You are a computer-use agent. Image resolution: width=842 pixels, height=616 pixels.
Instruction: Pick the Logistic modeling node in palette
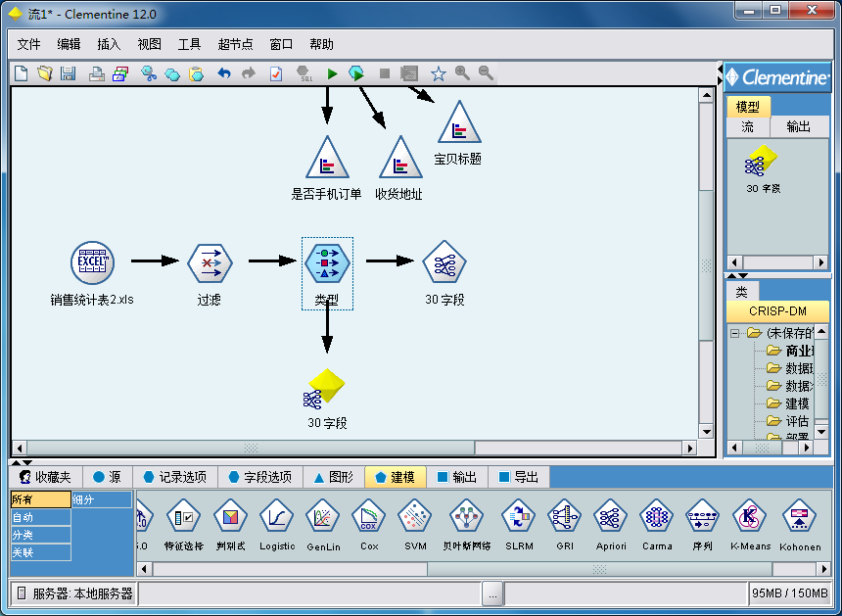click(276, 525)
